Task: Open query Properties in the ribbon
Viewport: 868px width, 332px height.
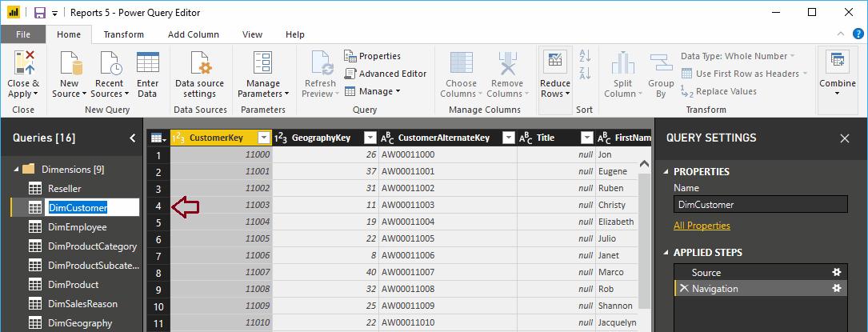Action: coord(373,56)
